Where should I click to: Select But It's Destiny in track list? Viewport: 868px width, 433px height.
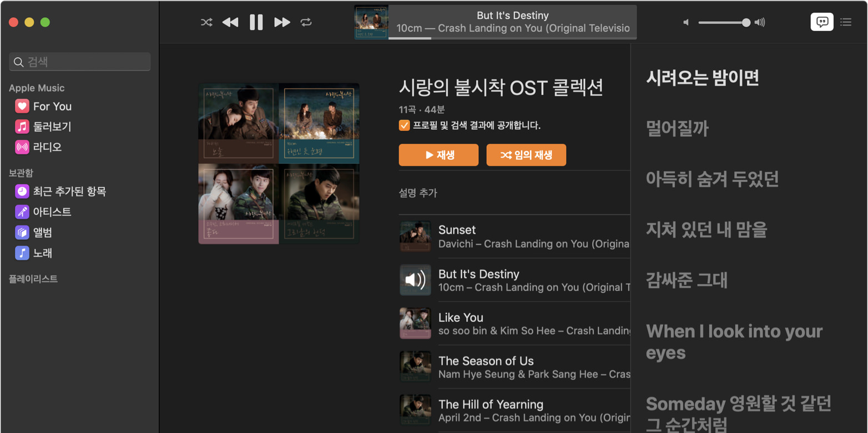pos(514,280)
